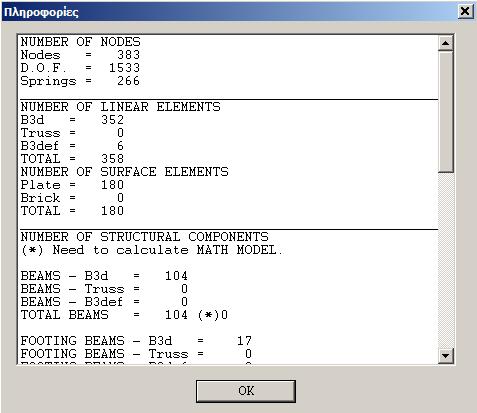Click the 'TOTAL BEAMS = 104 (*)0' line
The image size is (477, 413).
(x=124, y=315)
